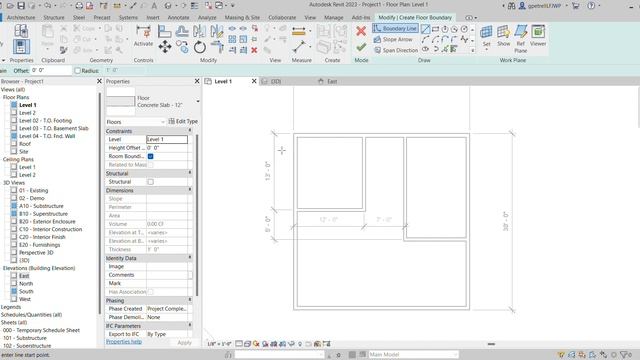This screenshot has width=640, height=360.
Task: Open the Floors filter dropdown
Action: (x=135, y=122)
